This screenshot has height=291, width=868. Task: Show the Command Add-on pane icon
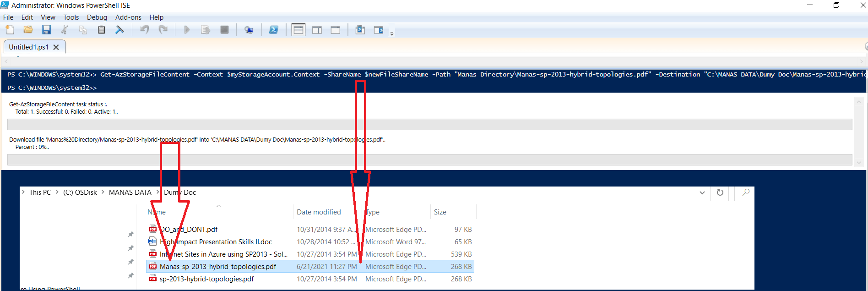[379, 30]
